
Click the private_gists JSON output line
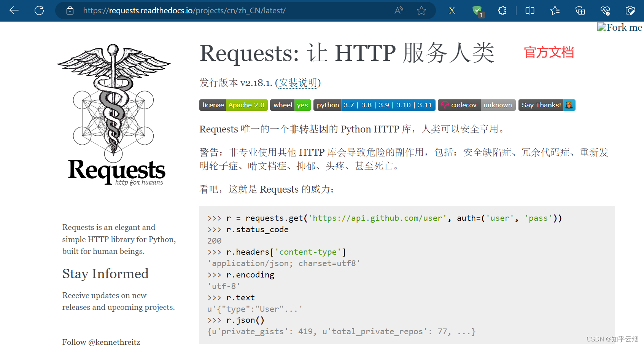click(342, 332)
